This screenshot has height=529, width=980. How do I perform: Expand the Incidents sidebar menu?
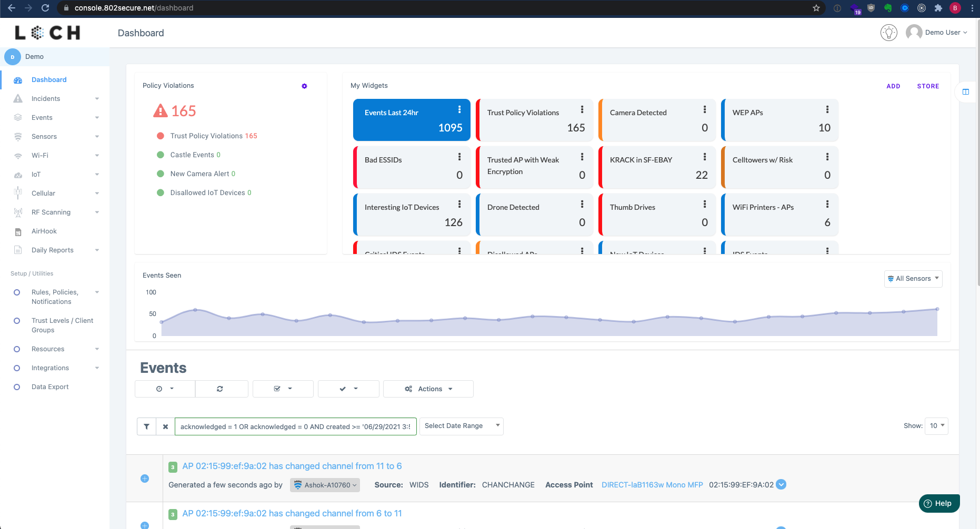coord(56,99)
